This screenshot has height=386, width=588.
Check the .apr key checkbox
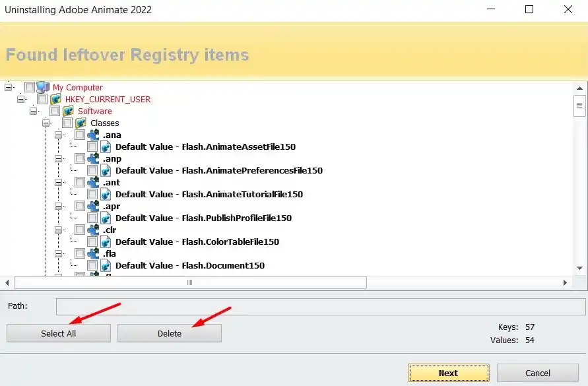[x=79, y=206]
